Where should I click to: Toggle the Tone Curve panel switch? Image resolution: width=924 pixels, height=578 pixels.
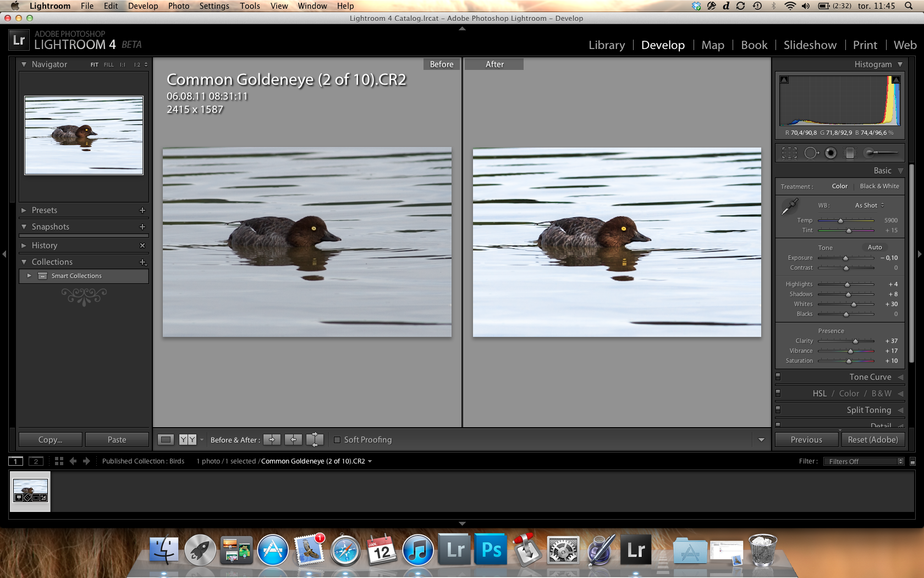click(778, 377)
